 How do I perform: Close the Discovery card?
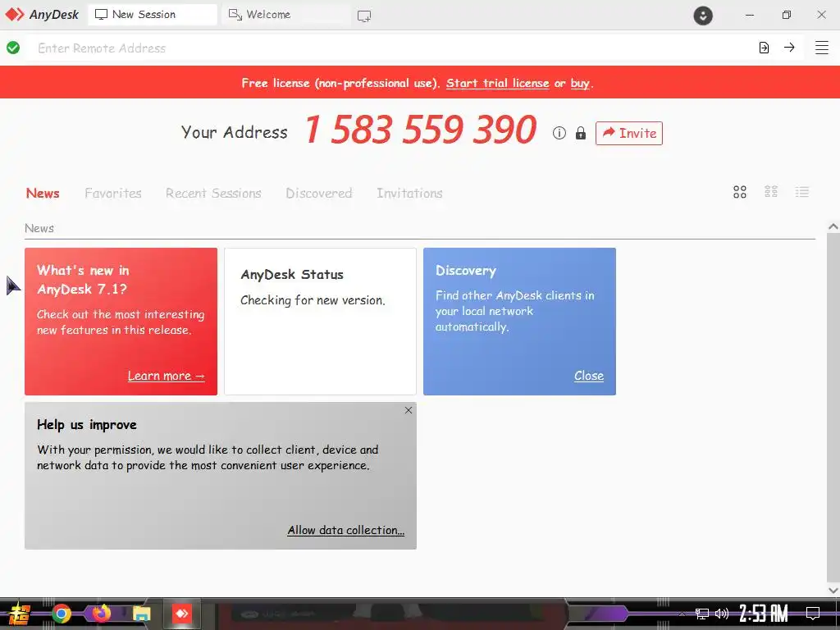(x=589, y=376)
